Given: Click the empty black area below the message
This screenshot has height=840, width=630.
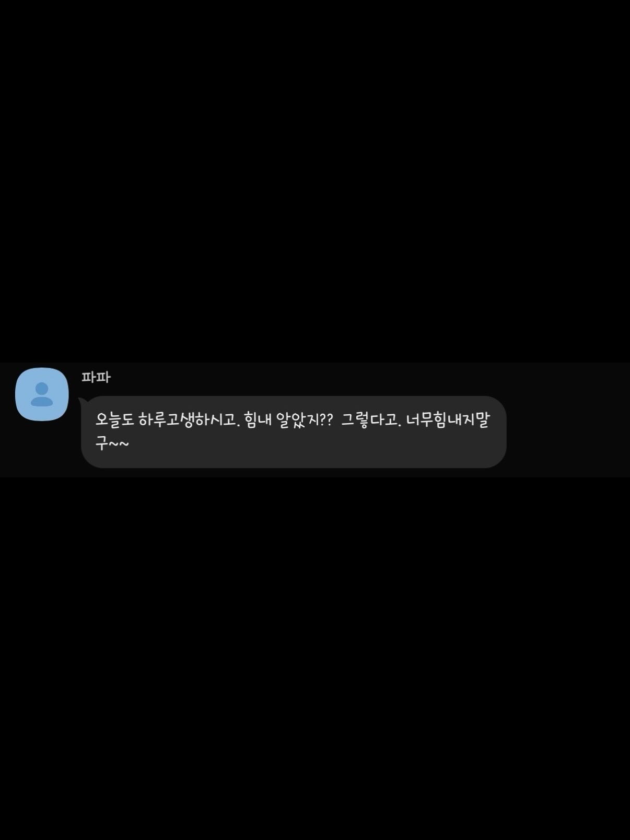Looking at the screenshot, I should coord(315,658).
